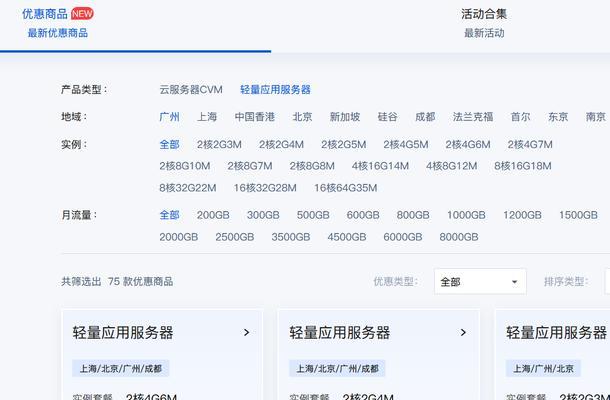Open the second card title 轻量应用服务器
610x400 pixels.
(340, 333)
